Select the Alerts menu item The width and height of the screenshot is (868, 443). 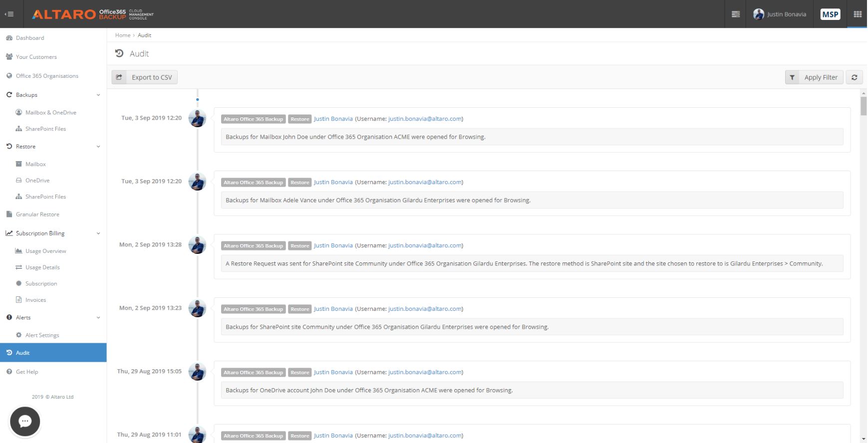point(23,318)
